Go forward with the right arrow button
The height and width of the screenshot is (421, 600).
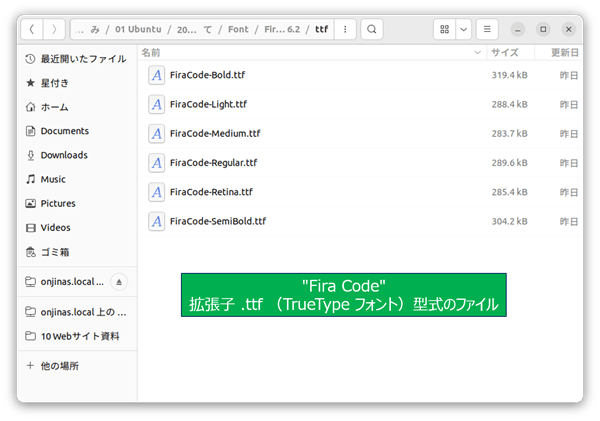tap(54, 29)
